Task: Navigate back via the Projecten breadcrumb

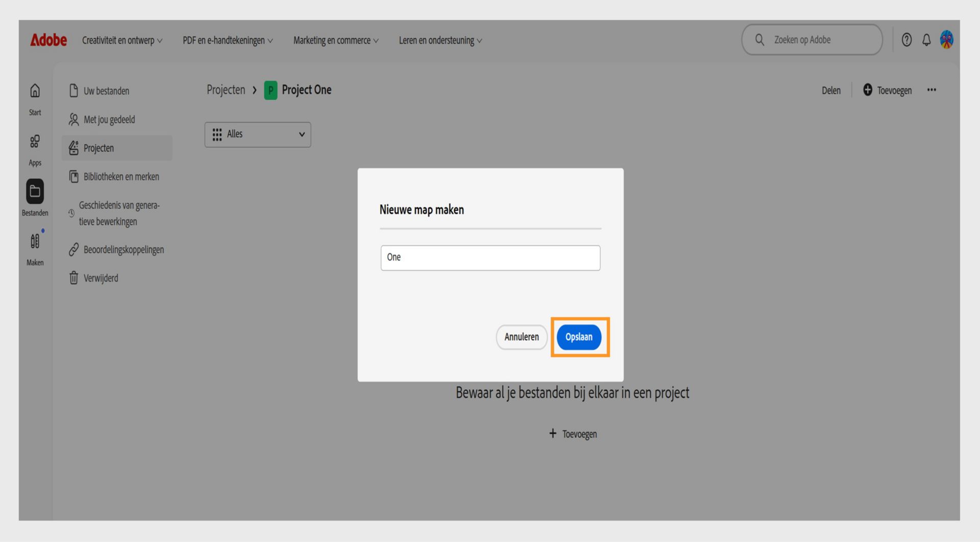Action: point(226,89)
